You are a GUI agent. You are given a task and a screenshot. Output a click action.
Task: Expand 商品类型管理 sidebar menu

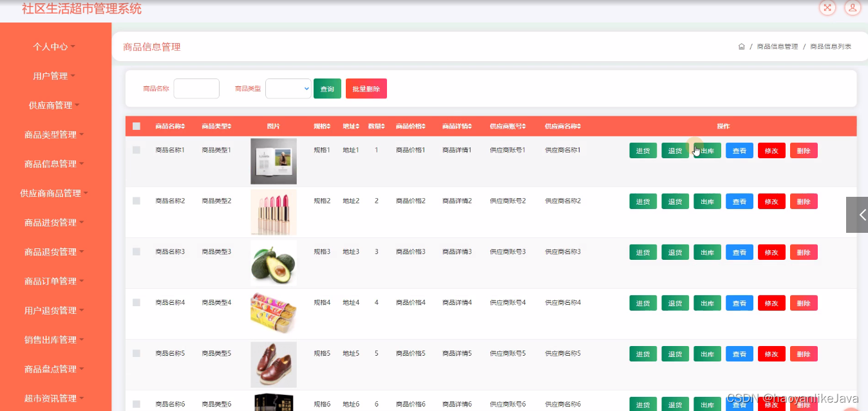click(x=55, y=135)
